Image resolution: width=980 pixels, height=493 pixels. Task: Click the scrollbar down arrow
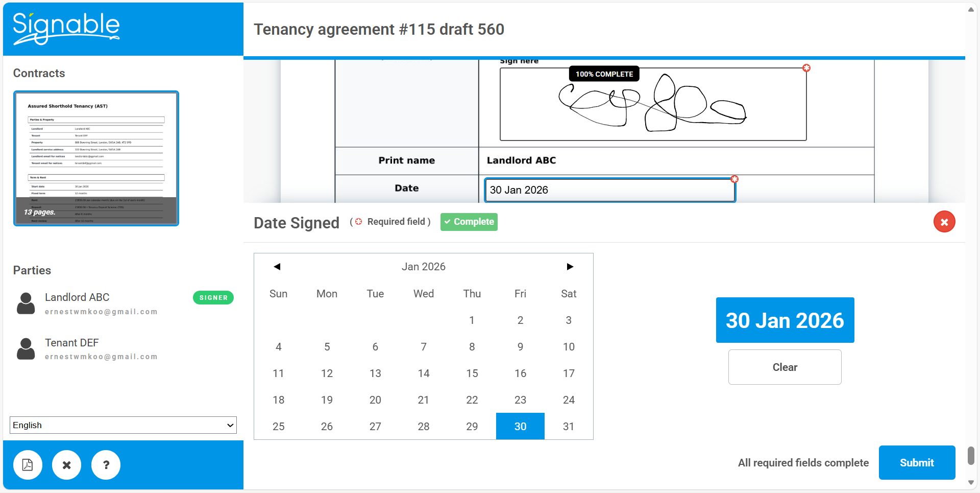971,482
